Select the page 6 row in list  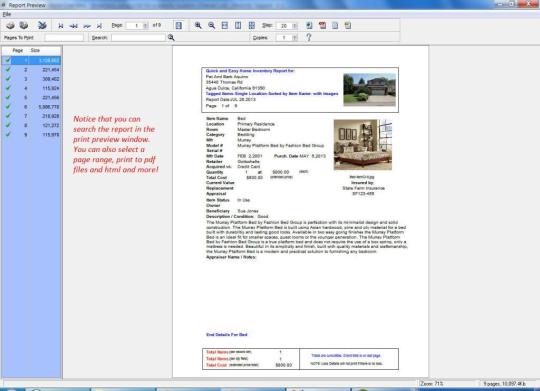click(x=32, y=107)
